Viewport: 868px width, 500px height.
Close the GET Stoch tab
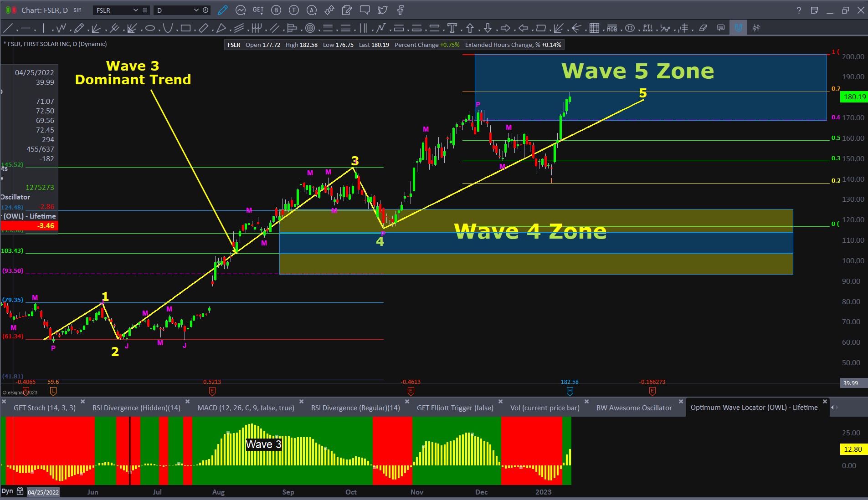82,401
